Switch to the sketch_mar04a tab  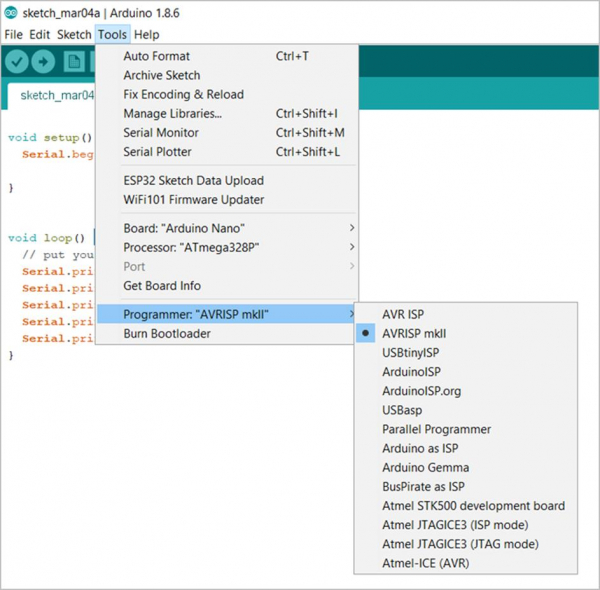[x=56, y=95]
